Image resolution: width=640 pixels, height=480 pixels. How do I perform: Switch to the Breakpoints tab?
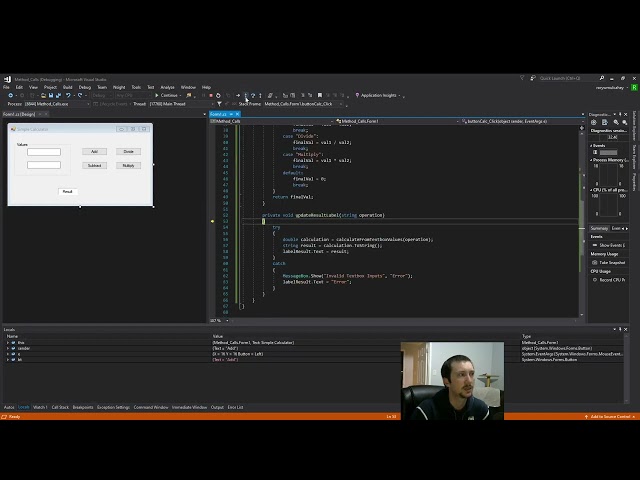(x=83, y=407)
